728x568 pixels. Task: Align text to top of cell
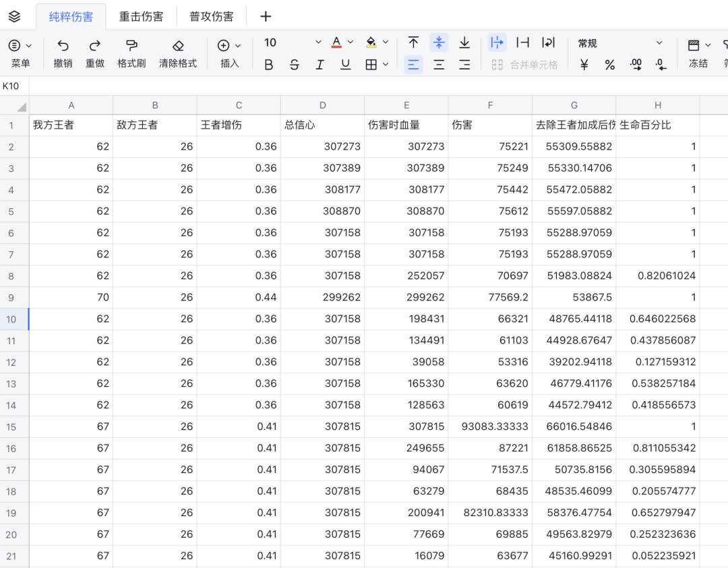pos(413,43)
